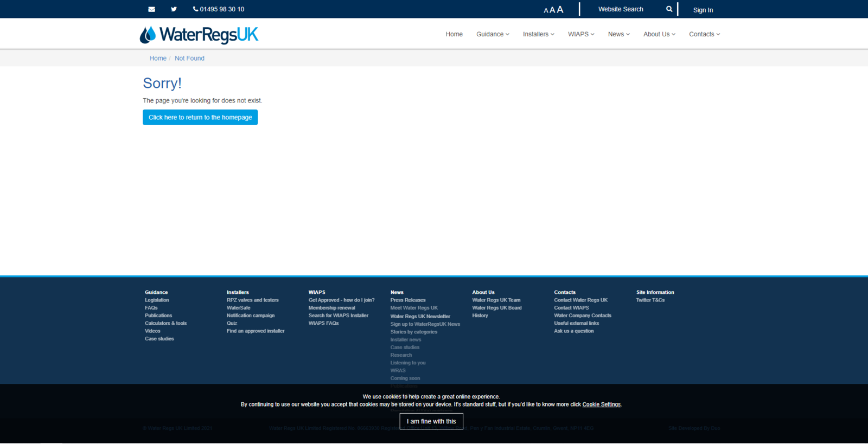The width and height of the screenshot is (868, 444).
Task: Click the Home breadcrumb link
Action: point(158,58)
